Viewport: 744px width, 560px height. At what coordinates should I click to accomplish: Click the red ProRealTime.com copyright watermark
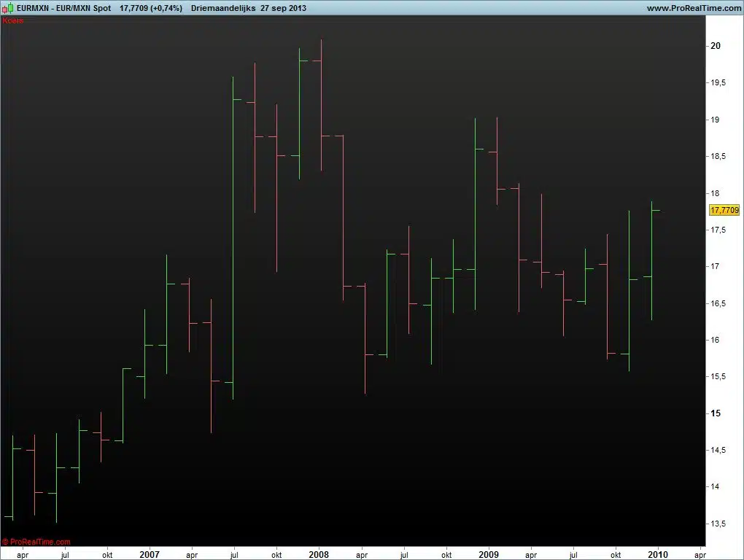[x=36, y=542]
